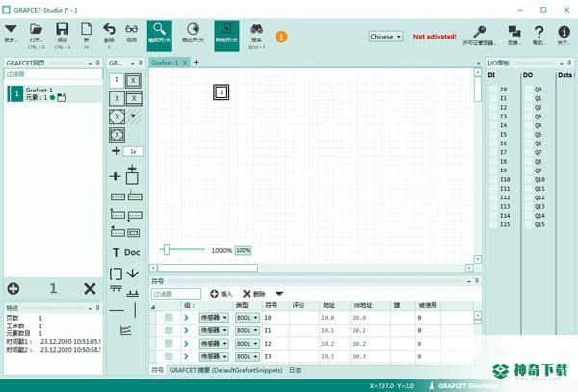Toggle the teal magnifier toolbar button
Viewport: 578px width, 392px height.
point(160,36)
